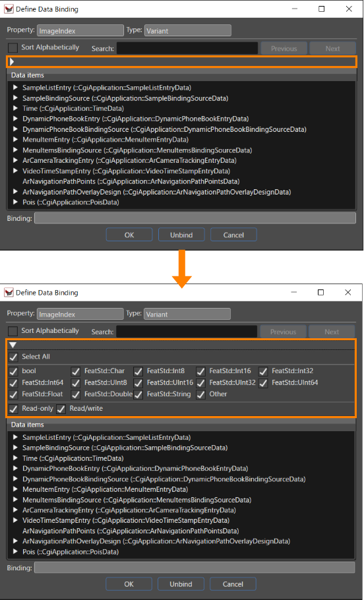The image size is (364, 600).
Task: Select VideoTimeStampEntry row in upper dialog
Action: pyautogui.click(x=127, y=171)
